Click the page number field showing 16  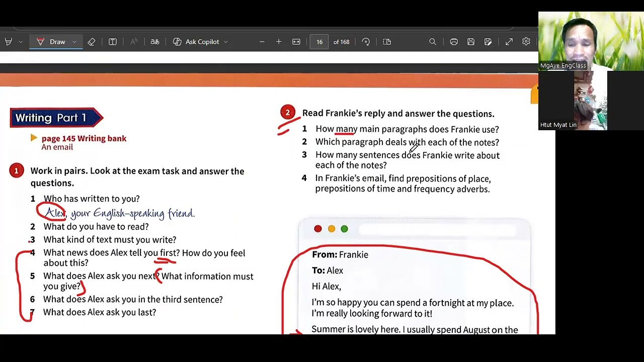(319, 42)
